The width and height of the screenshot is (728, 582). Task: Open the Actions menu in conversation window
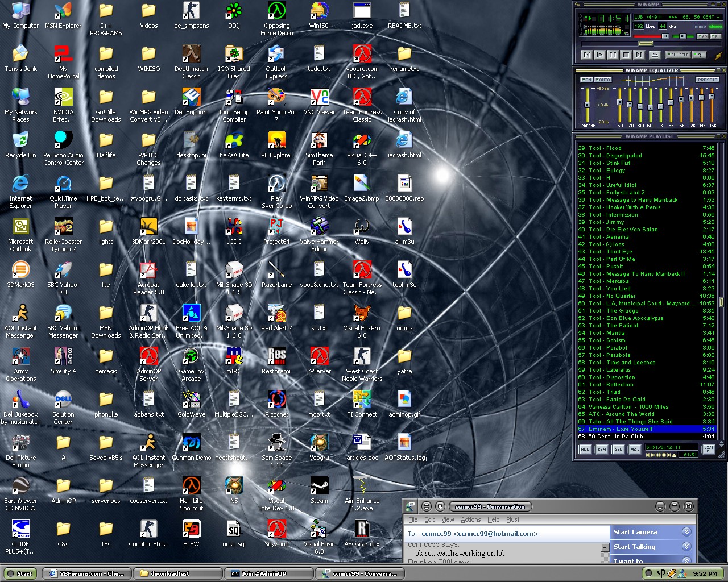470,519
